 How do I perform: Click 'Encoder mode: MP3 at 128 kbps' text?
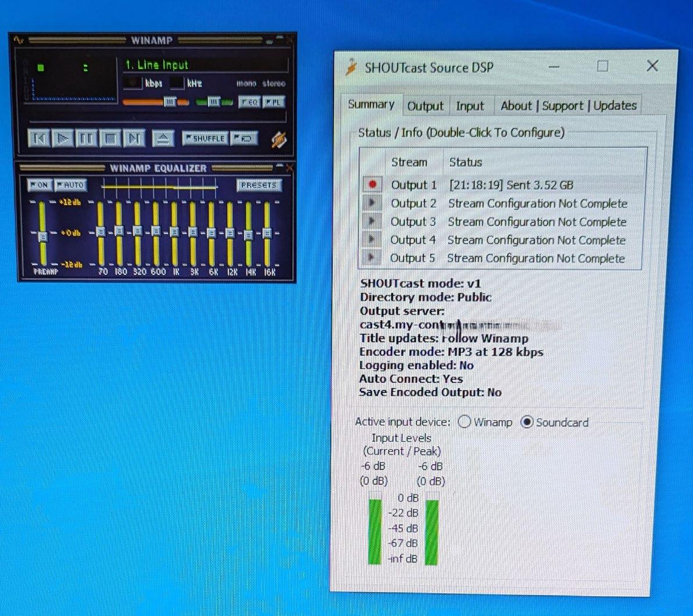[x=451, y=352]
